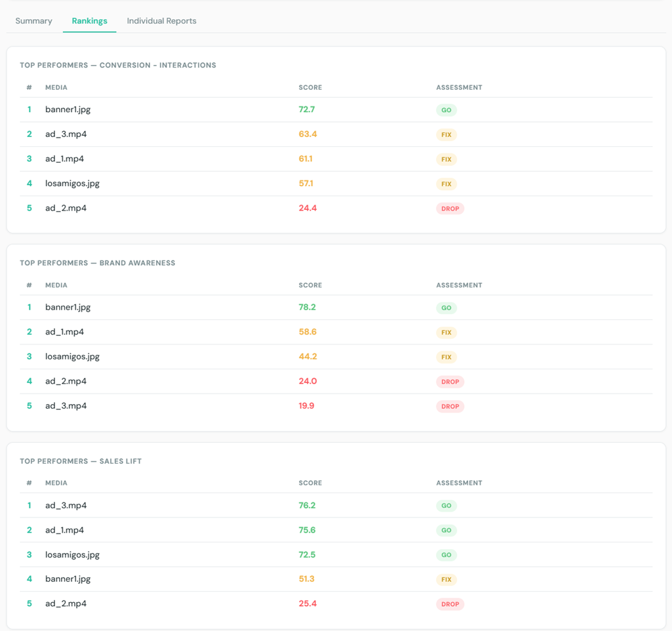Click the 63.4 score value
Viewport: 672px width, 631px height.
[307, 134]
